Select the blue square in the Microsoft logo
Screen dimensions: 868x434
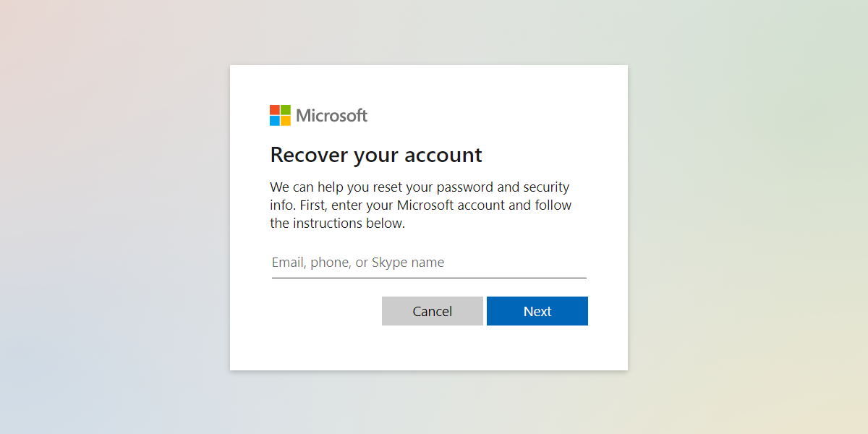(x=275, y=120)
